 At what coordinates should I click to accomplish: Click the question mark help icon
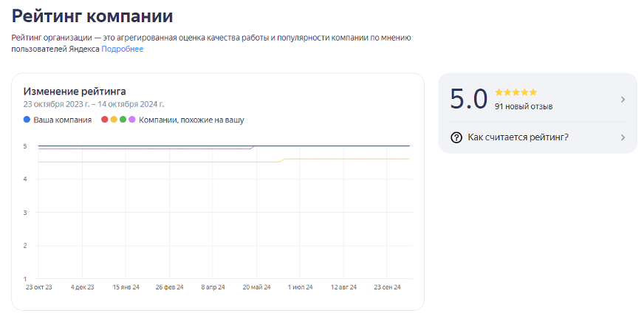point(456,137)
